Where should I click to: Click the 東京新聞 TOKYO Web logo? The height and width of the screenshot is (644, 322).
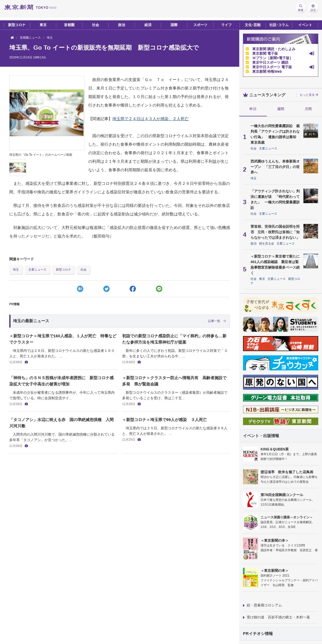pos(30,7)
